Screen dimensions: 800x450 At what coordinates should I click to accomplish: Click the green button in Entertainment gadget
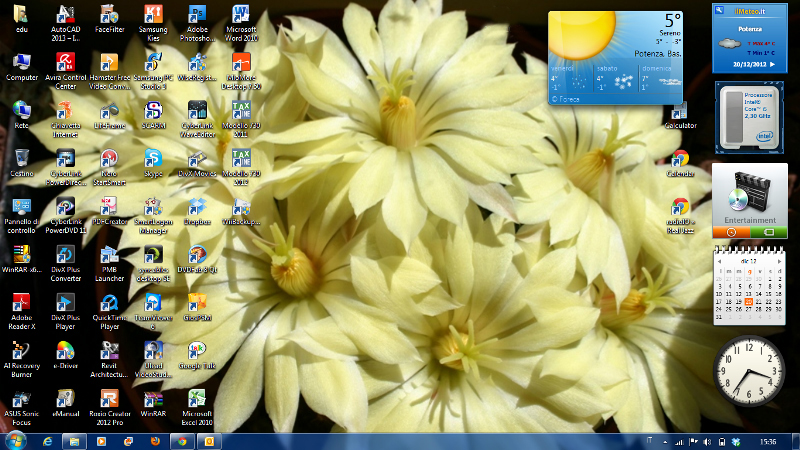pyautogui.click(x=769, y=233)
